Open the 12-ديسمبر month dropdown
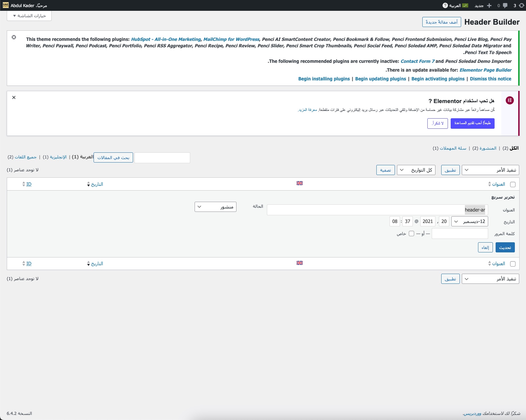This screenshot has height=420, width=526. [x=470, y=221]
